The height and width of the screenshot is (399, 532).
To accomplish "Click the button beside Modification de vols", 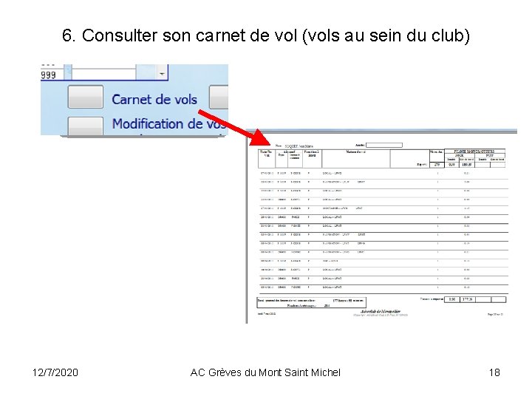I will pyautogui.click(x=86, y=126).
